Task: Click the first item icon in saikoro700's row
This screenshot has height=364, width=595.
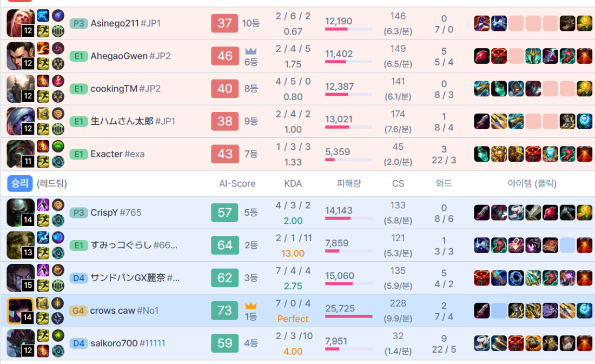Action: pos(481,343)
